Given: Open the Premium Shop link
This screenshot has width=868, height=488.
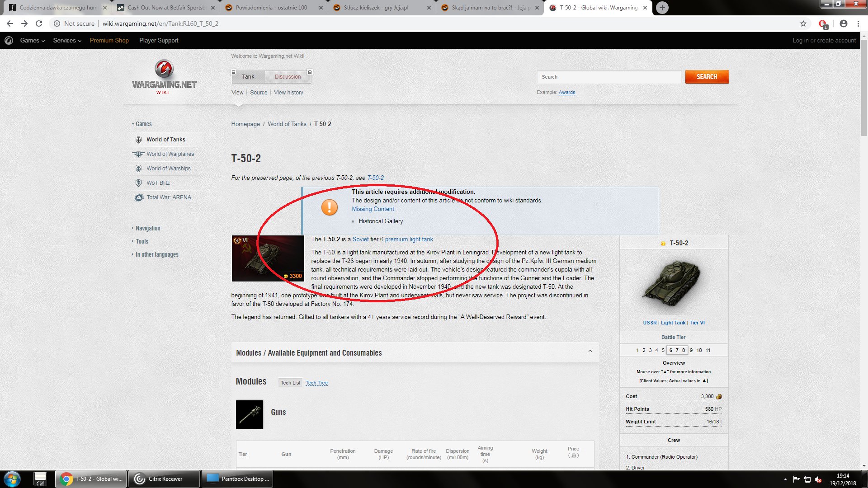Looking at the screenshot, I should point(109,41).
